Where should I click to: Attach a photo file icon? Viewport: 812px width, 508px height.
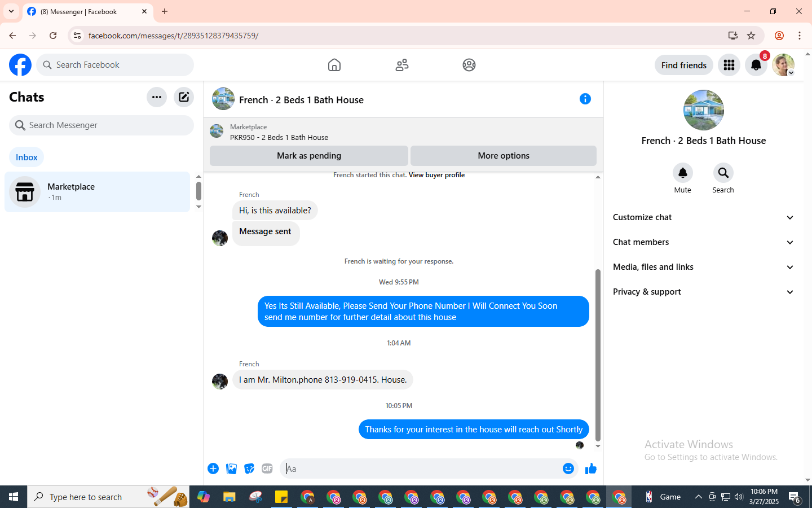click(x=231, y=468)
